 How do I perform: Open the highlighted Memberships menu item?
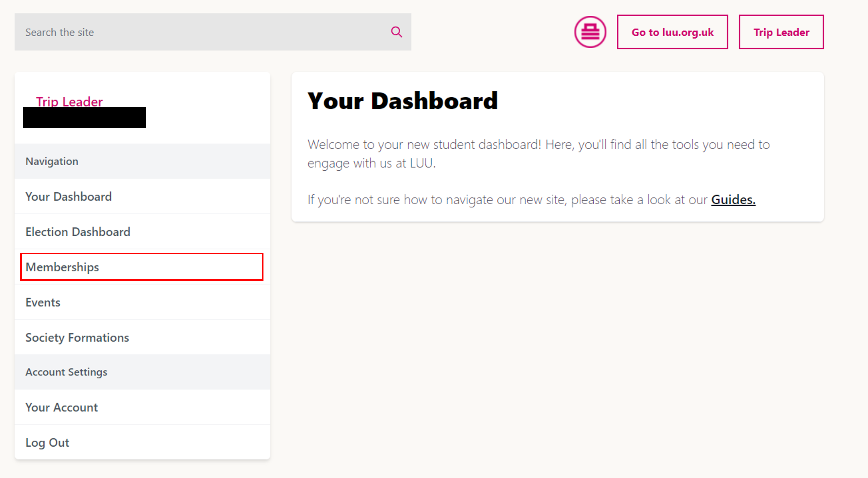coord(142,267)
